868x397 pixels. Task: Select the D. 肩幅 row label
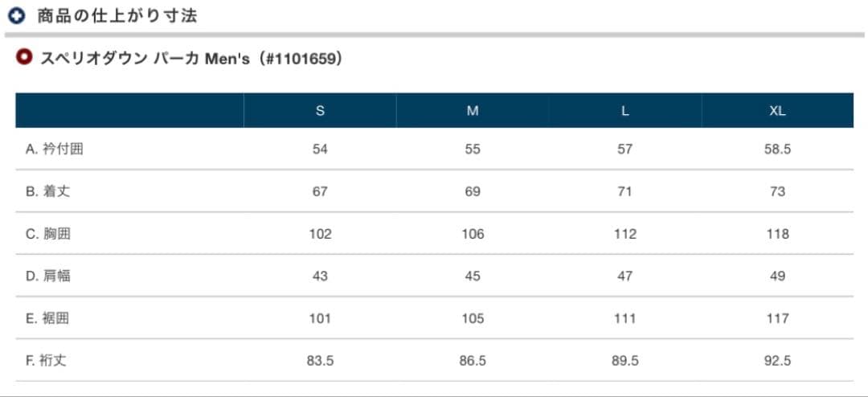47,276
